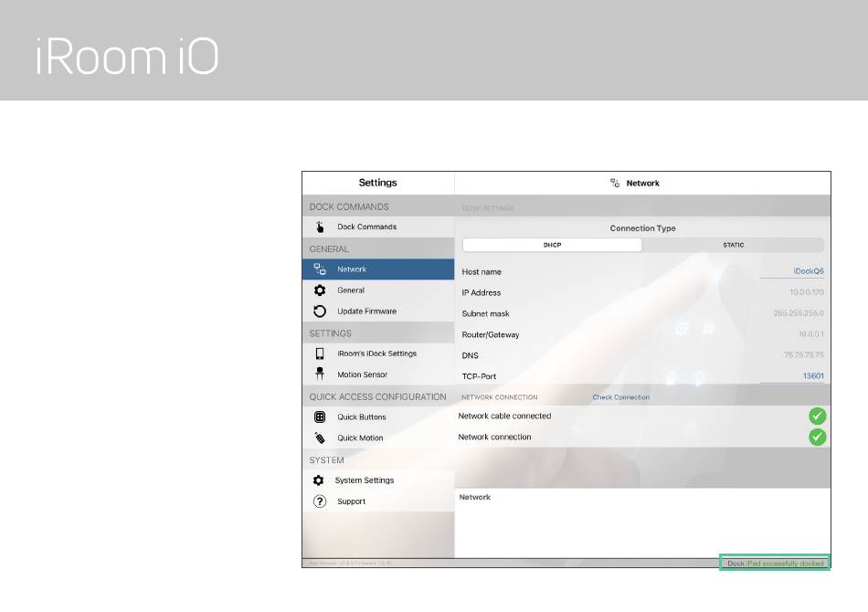The height and width of the screenshot is (612, 868).
Task: Select DHCP connection type
Action: tap(552, 245)
